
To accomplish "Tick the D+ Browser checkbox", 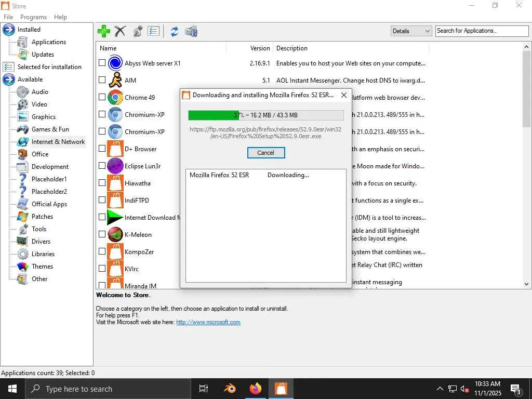I will coord(102,148).
